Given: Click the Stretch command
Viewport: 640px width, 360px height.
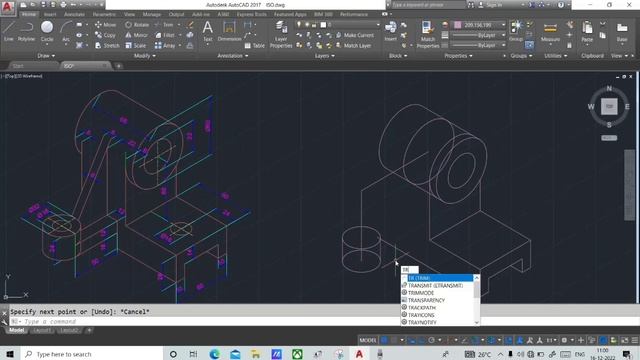Looking at the screenshot, I should 107,45.
